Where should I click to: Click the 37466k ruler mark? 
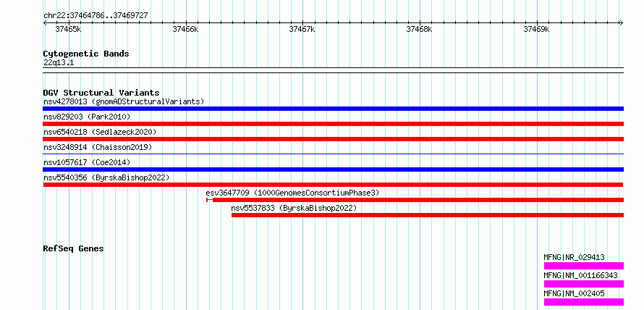[185, 29]
